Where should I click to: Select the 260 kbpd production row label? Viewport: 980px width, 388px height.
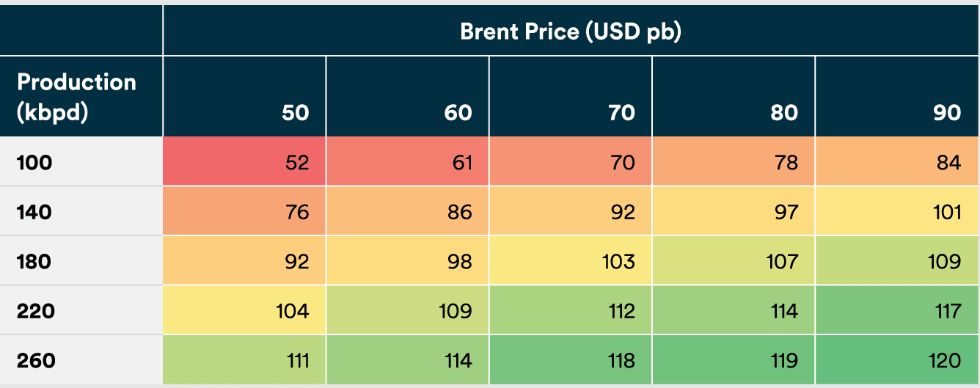pyautogui.click(x=36, y=361)
